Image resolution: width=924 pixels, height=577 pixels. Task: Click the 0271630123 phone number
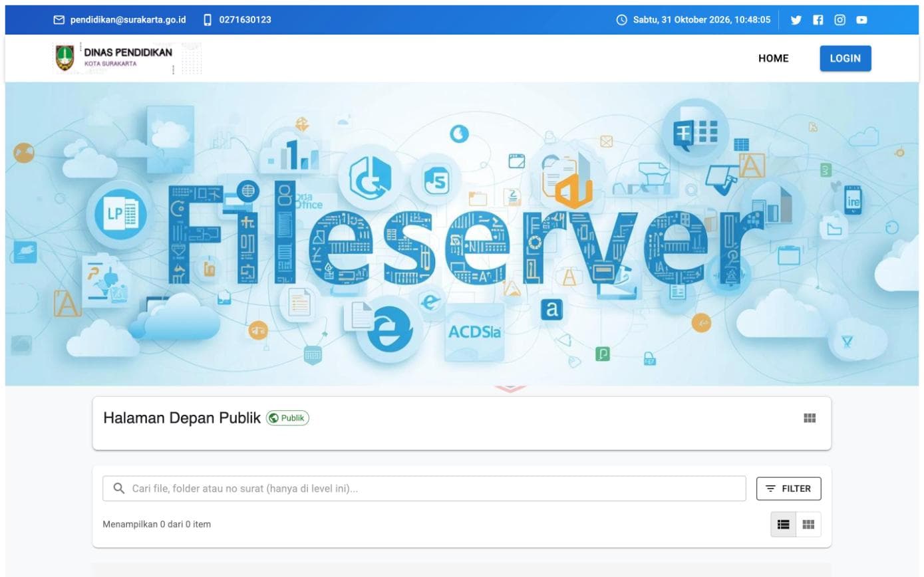pyautogui.click(x=245, y=20)
